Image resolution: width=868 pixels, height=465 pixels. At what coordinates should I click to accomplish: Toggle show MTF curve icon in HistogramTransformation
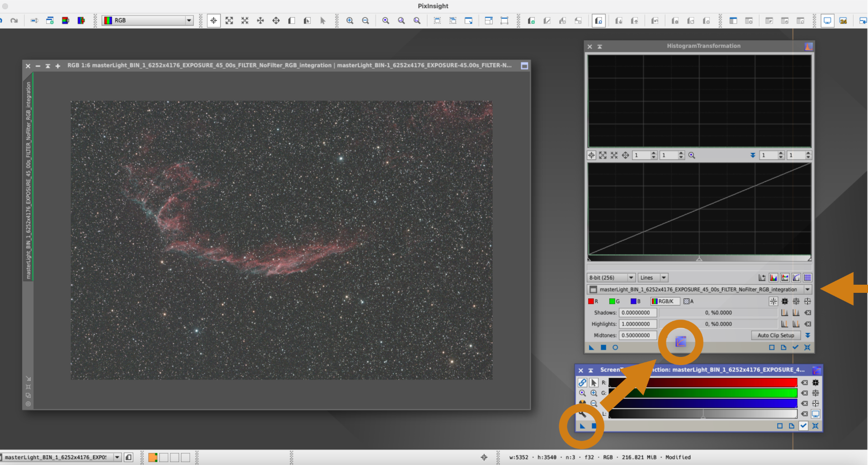pyautogui.click(x=796, y=277)
